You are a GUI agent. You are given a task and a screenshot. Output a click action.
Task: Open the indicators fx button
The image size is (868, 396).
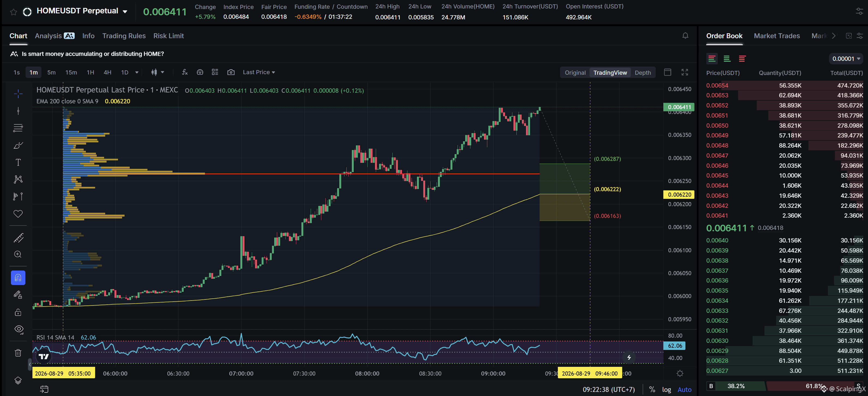pos(185,72)
